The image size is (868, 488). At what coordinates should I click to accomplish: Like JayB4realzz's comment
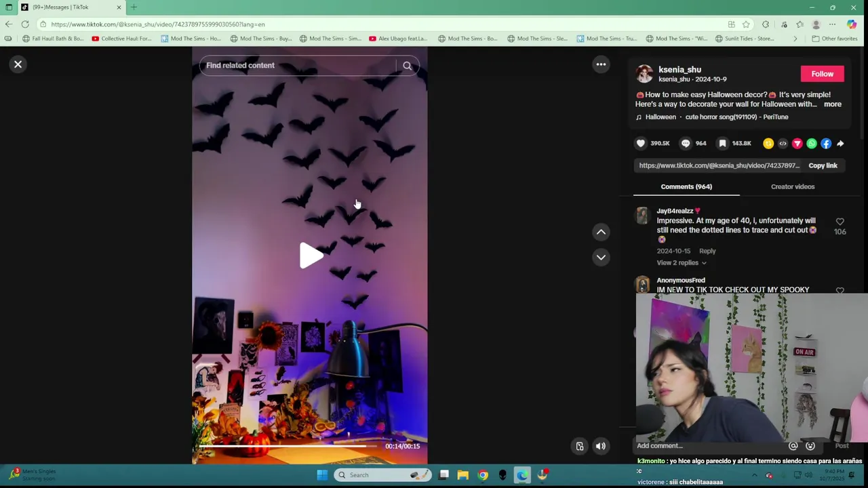(840, 222)
